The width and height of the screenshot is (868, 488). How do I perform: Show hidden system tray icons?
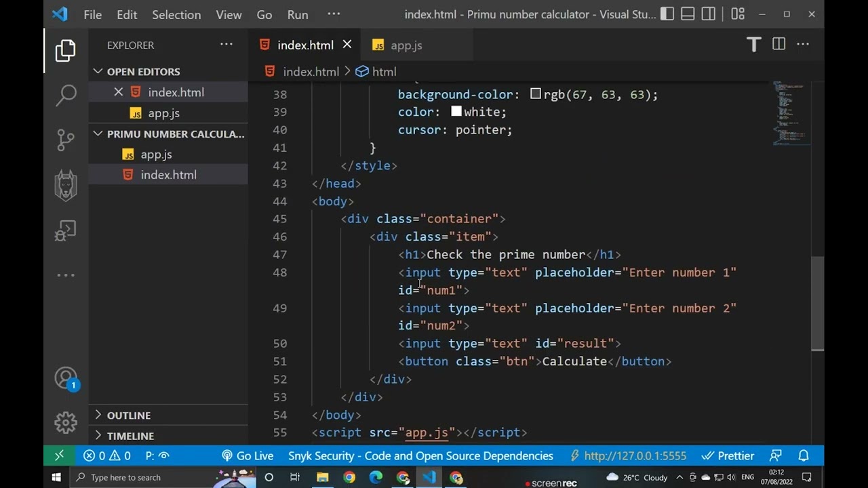point(679,477)
